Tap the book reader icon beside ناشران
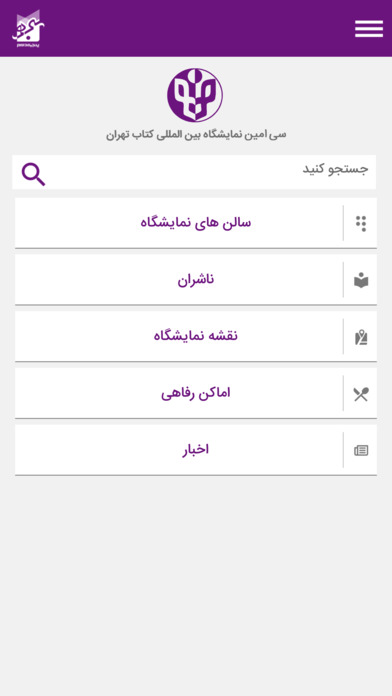 click(361, 280)
